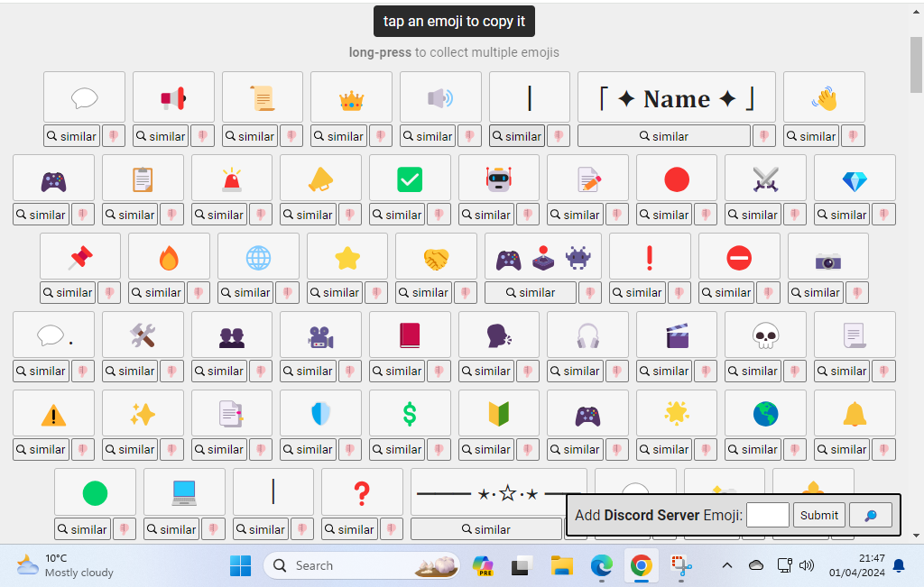The width and height of the screenshot is (924, 587).
Task: Copy the fire emoji
Action: click(169, 257)
